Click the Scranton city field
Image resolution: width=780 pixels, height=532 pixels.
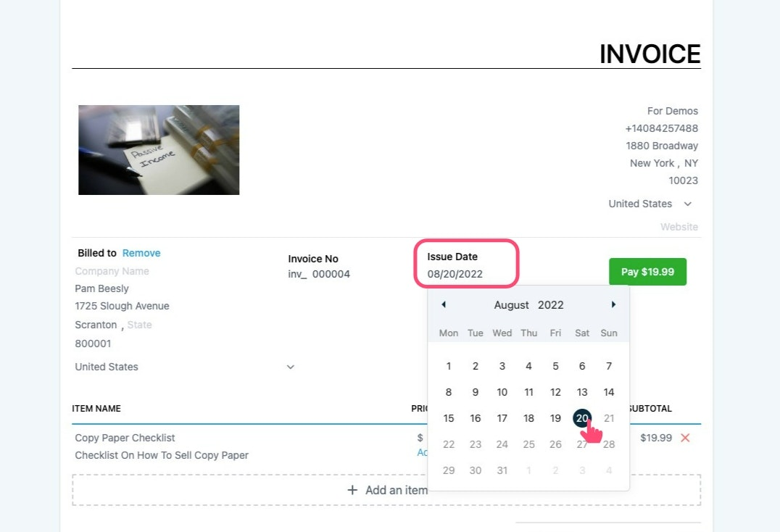[96, 325]
